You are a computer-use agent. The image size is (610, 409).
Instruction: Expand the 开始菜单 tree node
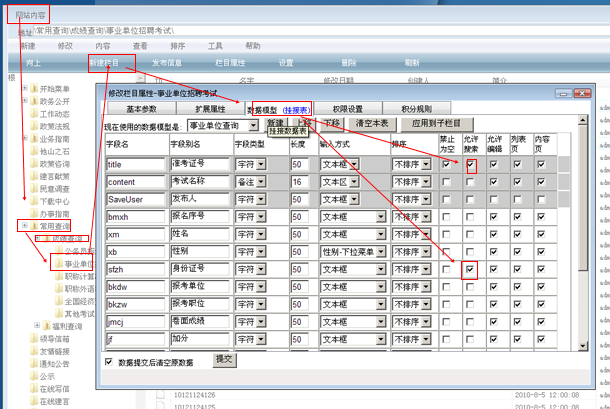tap(25, 88)
